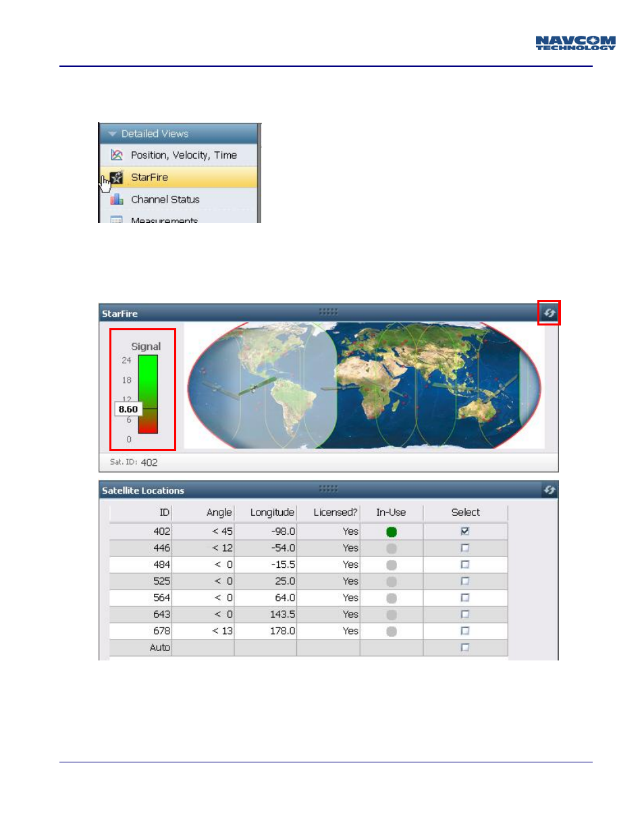The image size is (644, 834).
Task: Click the Satellite Locations panel drag handle
Action: pos(329,489)
